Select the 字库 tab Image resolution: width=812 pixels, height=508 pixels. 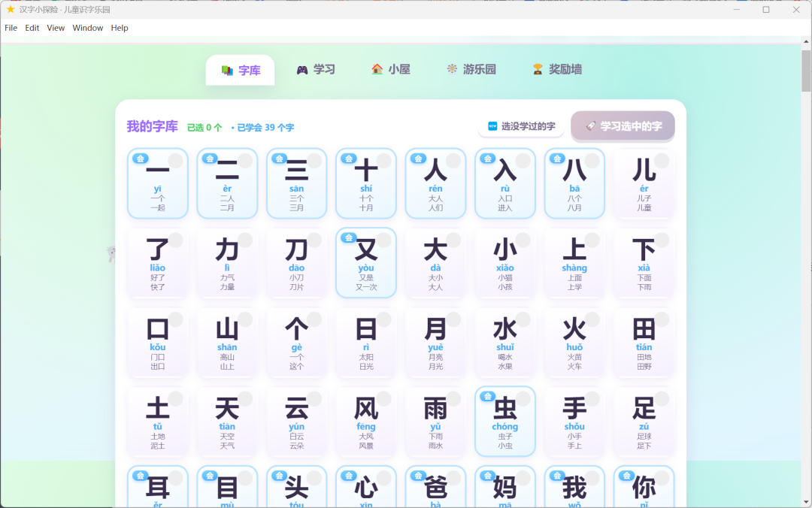click(241, 70)
